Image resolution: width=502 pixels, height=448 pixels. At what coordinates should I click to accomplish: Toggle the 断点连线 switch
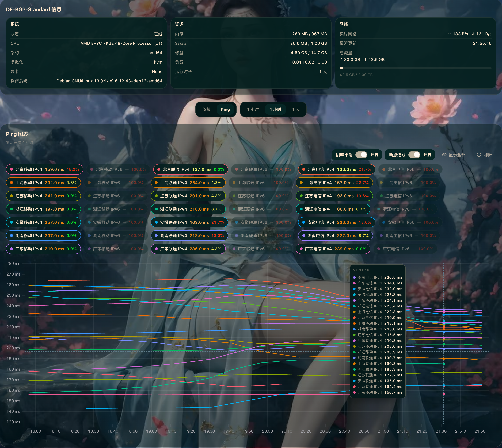point(414,155)
